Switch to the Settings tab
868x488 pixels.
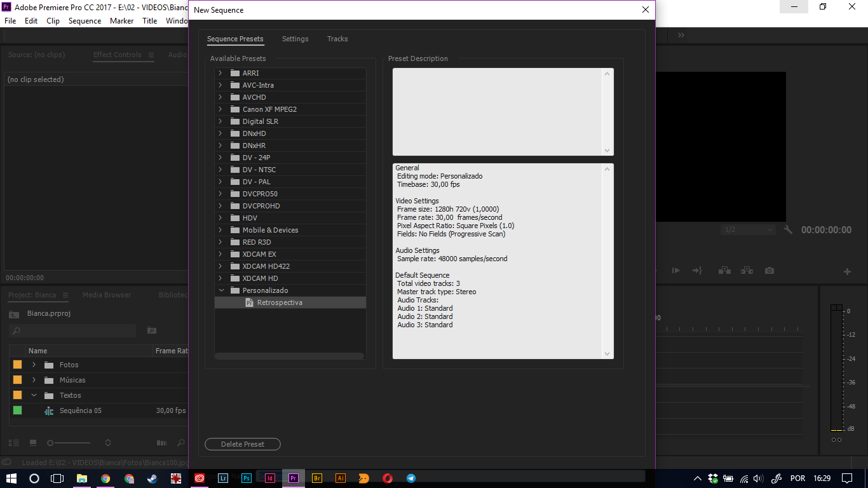pyautogui.click(x=295, y=39)
